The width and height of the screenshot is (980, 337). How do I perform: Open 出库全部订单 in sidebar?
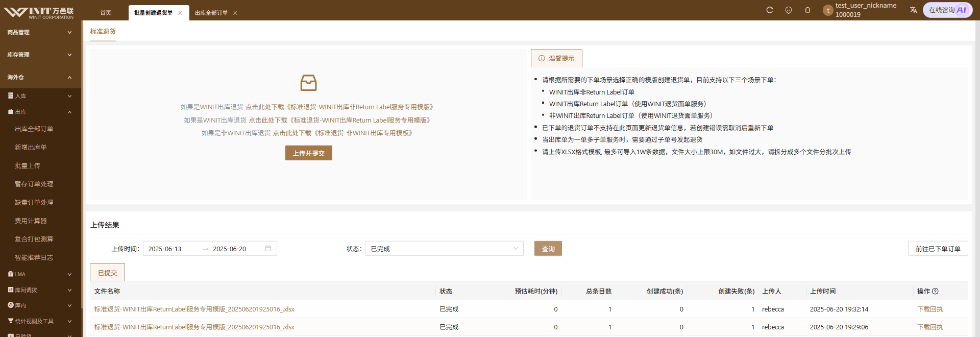[34, 129]
